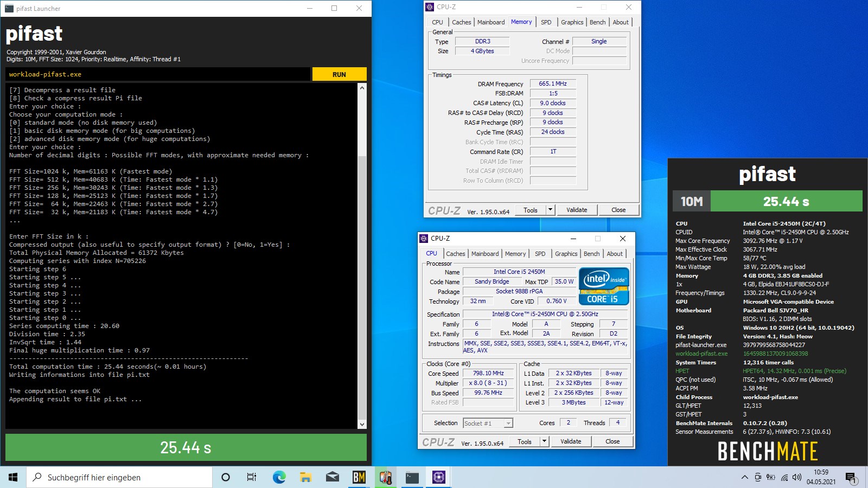This screenshot has width=868, height=488.
Task: Click the taskbar search box
Action: pyautogui.click(x=119, y=477)
